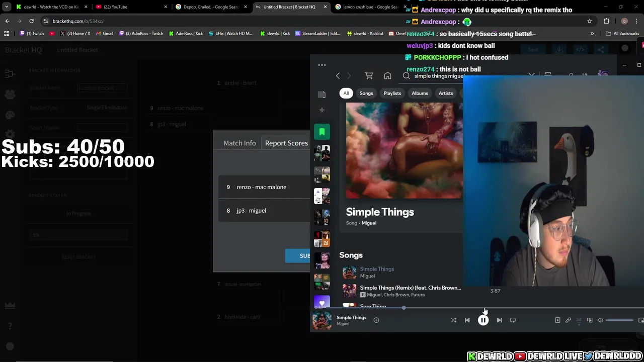Open the dewrld - KickBot bookmark
The image size is (644, 362).
tap(365, 34)
